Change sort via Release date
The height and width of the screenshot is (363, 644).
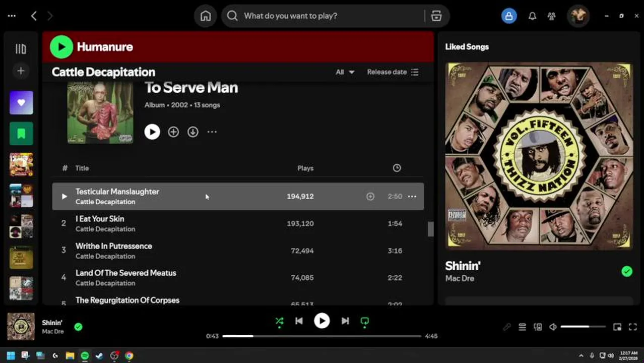[x=393, y=72]
